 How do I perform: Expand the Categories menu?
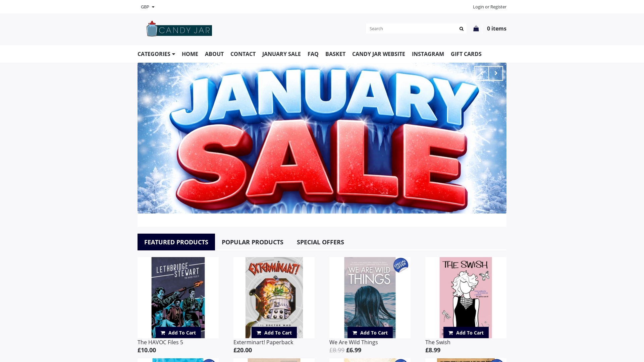point(156,54)
